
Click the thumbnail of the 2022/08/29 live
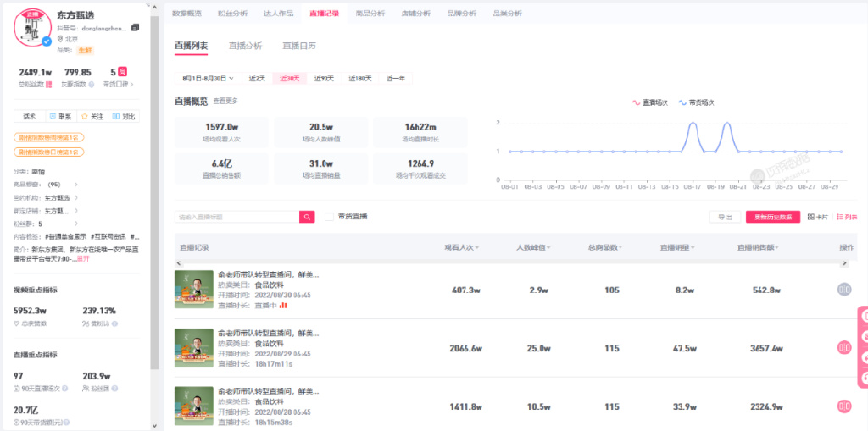click(x=194, y=348)
